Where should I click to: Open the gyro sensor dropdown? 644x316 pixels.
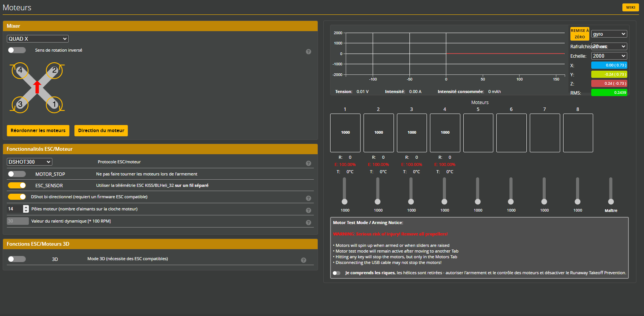609,34
